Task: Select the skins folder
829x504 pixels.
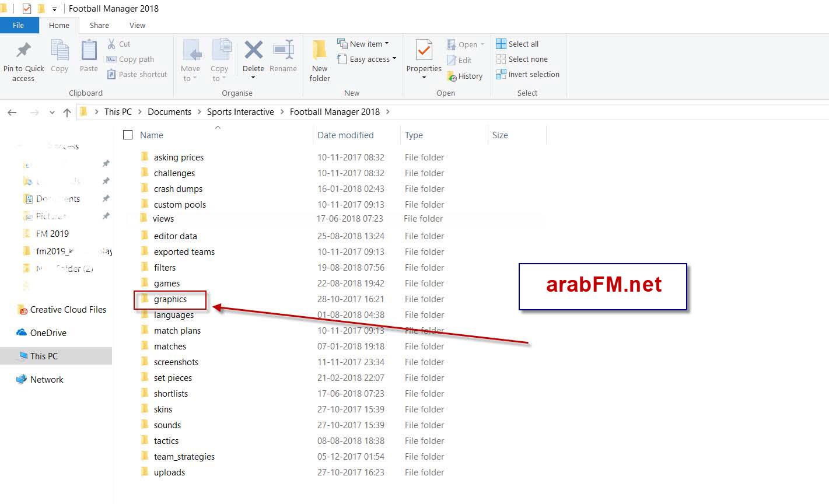Action: pos(163,409)
